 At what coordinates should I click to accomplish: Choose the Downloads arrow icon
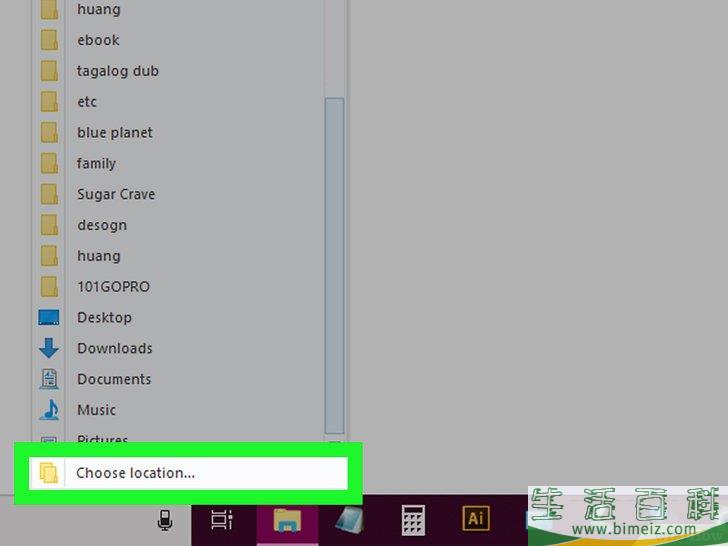48,349
